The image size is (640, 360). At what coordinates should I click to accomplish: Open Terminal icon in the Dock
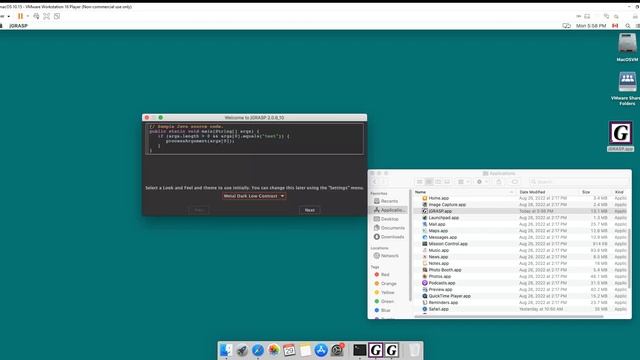[x=360, y=350]
